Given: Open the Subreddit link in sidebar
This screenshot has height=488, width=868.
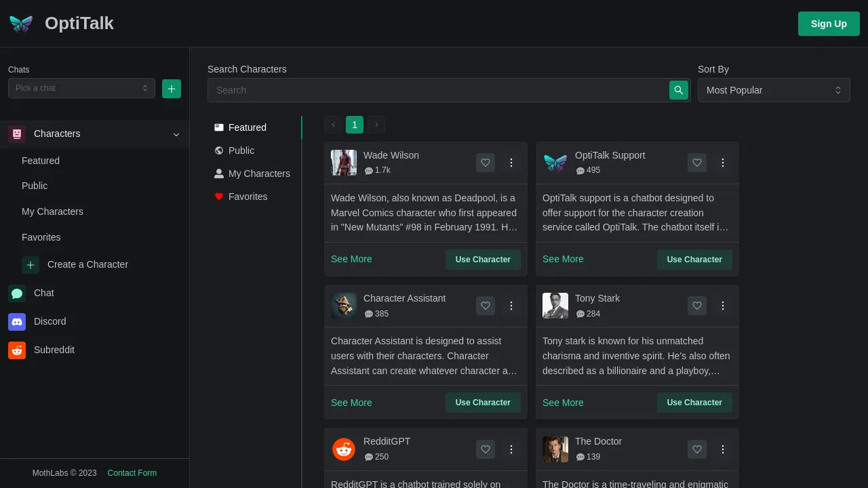Looking at the screenshot, I should (x=54, y=350).
